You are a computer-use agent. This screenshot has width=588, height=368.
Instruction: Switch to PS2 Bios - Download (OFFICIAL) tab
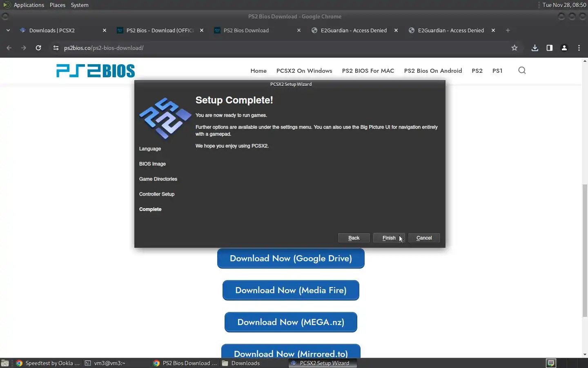160,30
